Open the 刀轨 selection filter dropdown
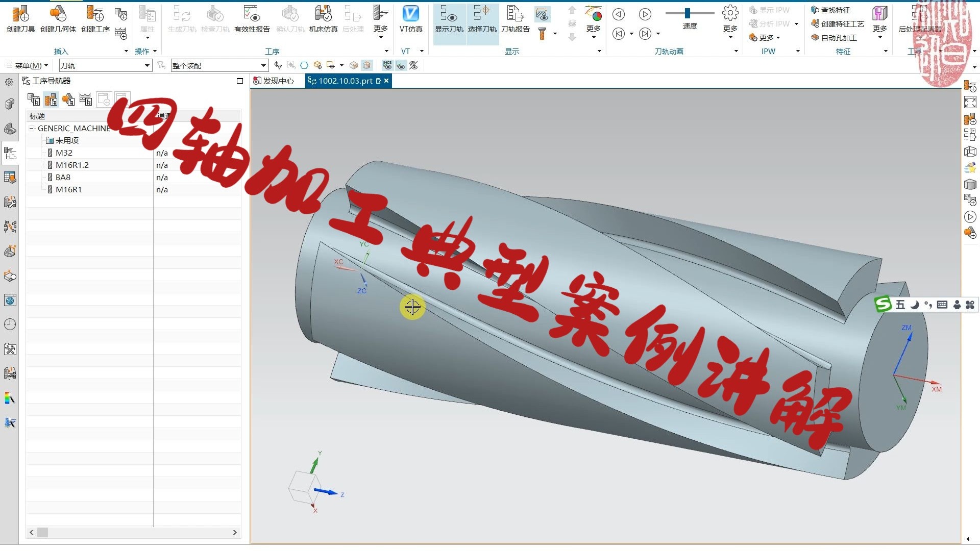 point(147,65)
